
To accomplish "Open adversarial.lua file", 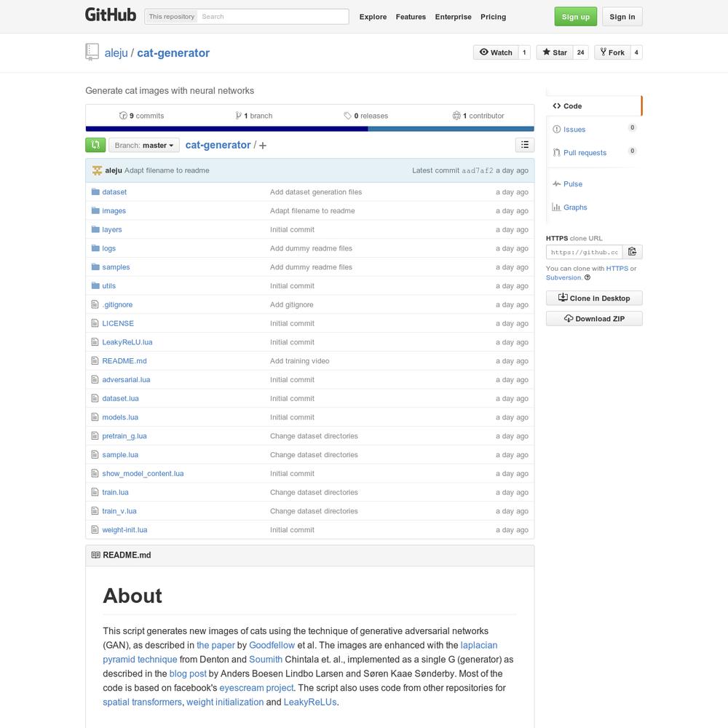I will (126, 379).
